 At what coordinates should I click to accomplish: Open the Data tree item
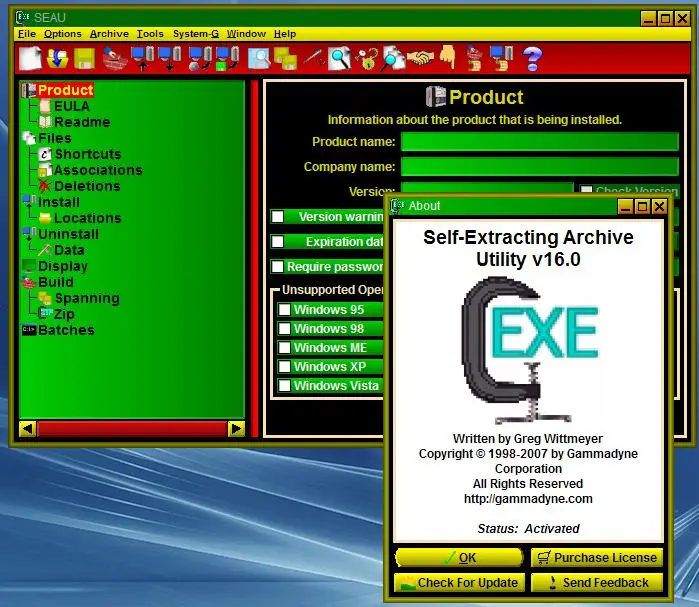(x=69, y=250)
